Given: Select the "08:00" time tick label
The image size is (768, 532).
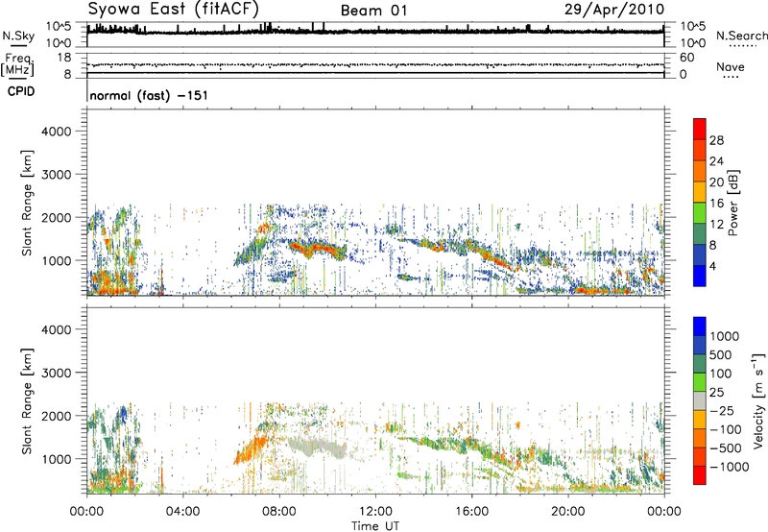Looking at the screenshot, I should [x=279, y=512].
